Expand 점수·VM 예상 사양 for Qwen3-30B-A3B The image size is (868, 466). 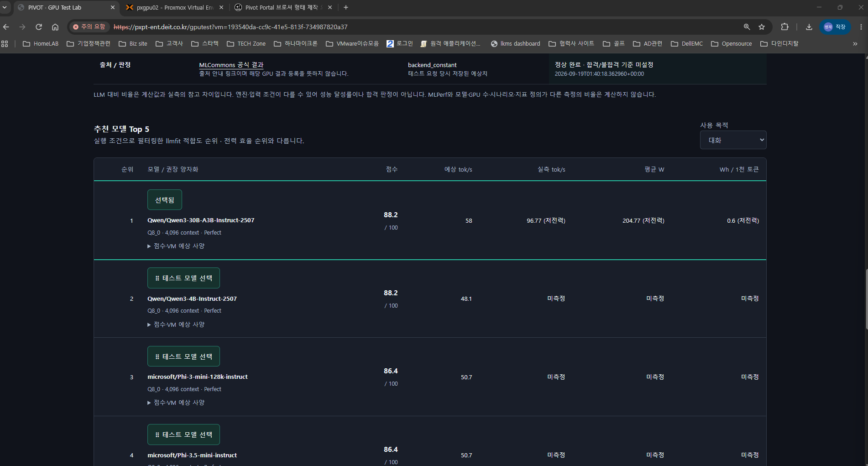[x=176, y=246]
